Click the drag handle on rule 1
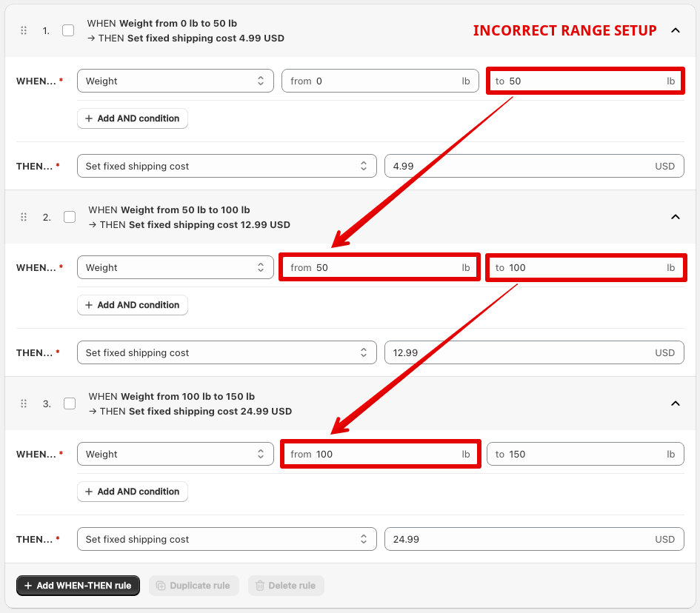The image size is (700, 613). (x=23, y=30)
